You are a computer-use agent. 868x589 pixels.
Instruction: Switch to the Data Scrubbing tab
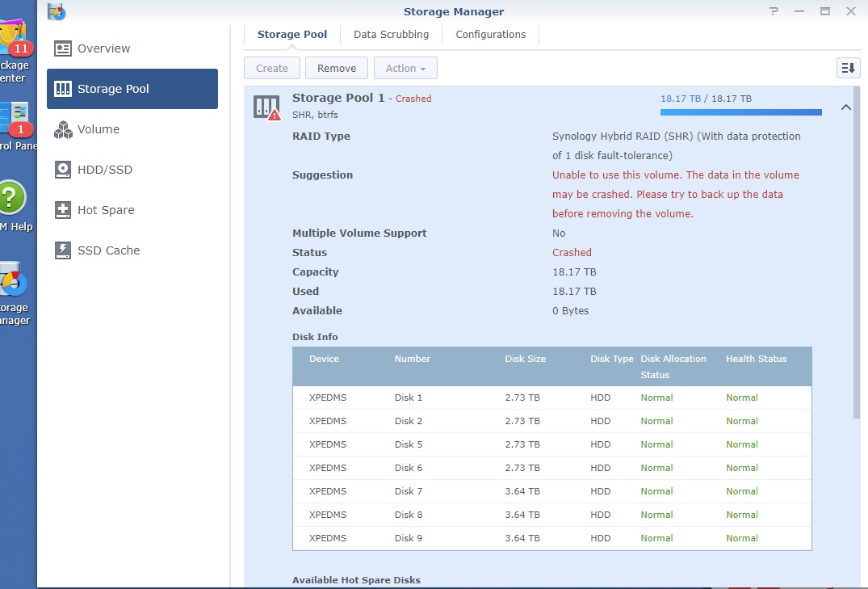click(391, 35)
